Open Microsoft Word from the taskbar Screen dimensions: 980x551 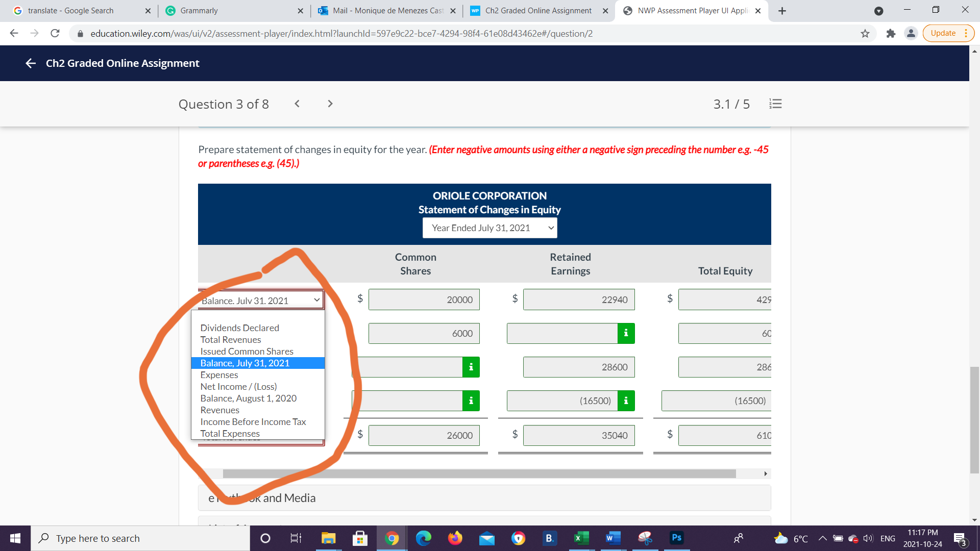pos(612,538)
